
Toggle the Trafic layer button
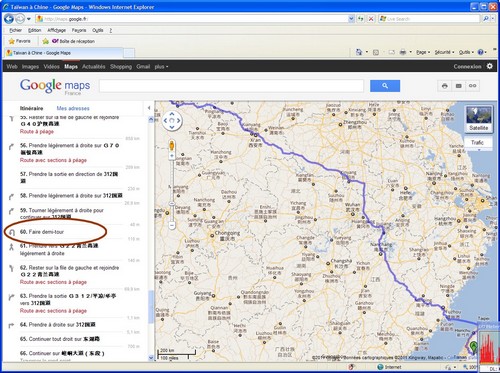(477, 143)
